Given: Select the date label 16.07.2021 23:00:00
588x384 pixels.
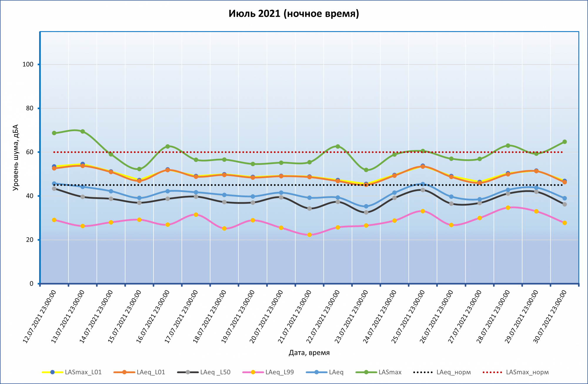Looking at the screenshot, I should click(x=153, y=316).
